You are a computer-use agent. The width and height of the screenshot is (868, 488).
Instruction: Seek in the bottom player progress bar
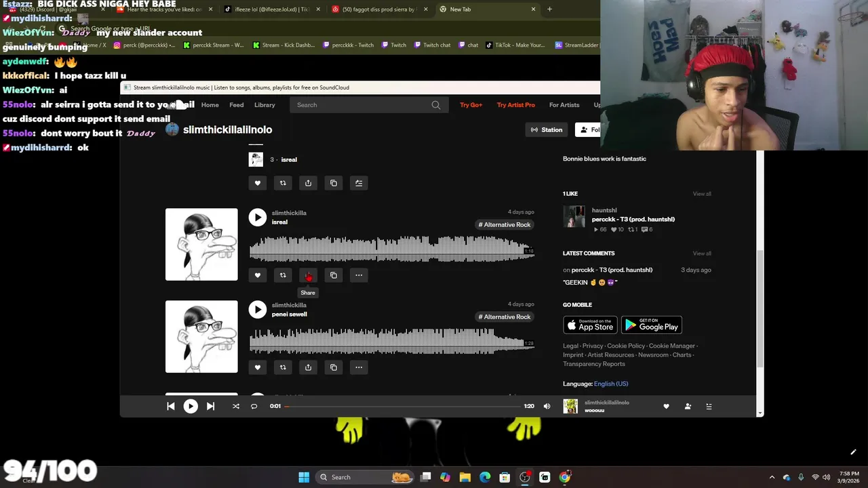[x=403, y=406]
